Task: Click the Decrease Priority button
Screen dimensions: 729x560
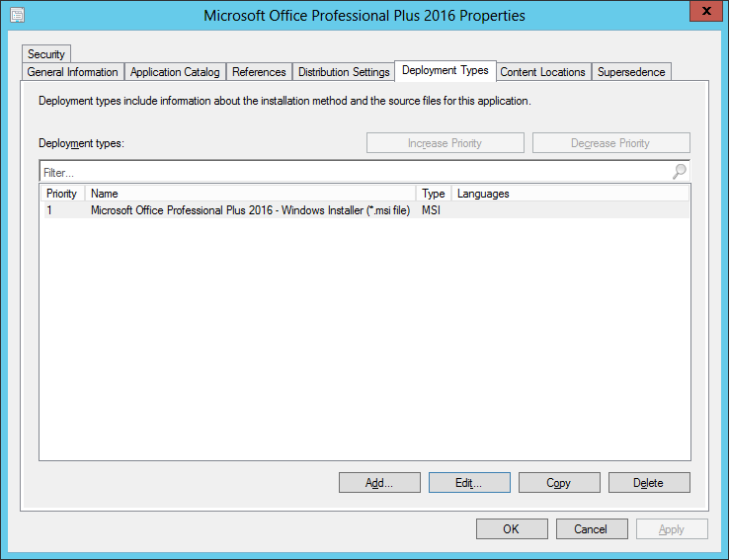Action: (x=610, y=143)
